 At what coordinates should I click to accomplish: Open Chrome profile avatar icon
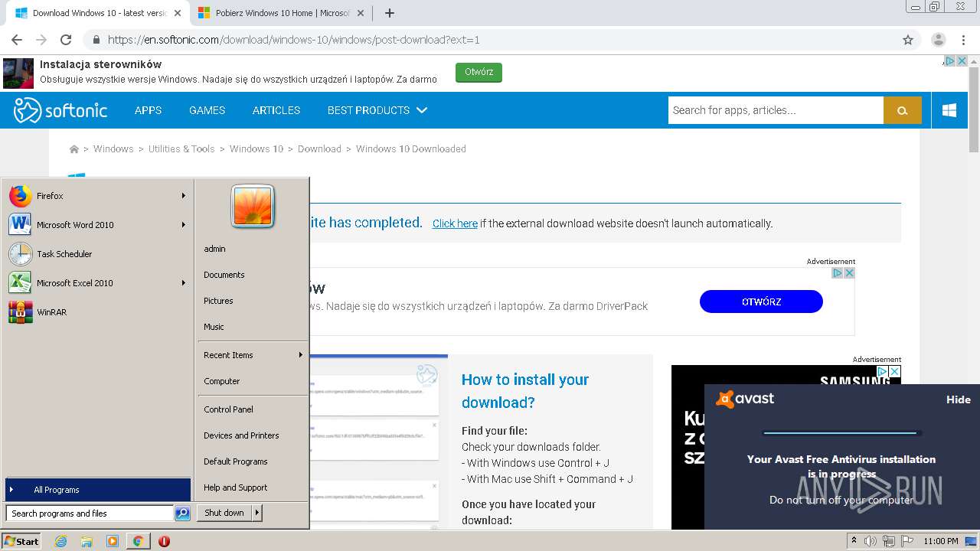click(x=938, y=40)
